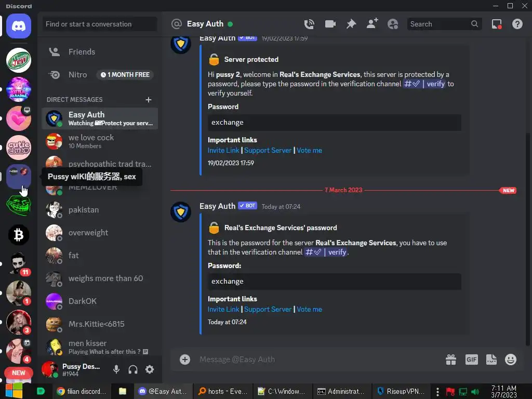
Task: Mute the microphone
Action: click(x=116, y=369)
